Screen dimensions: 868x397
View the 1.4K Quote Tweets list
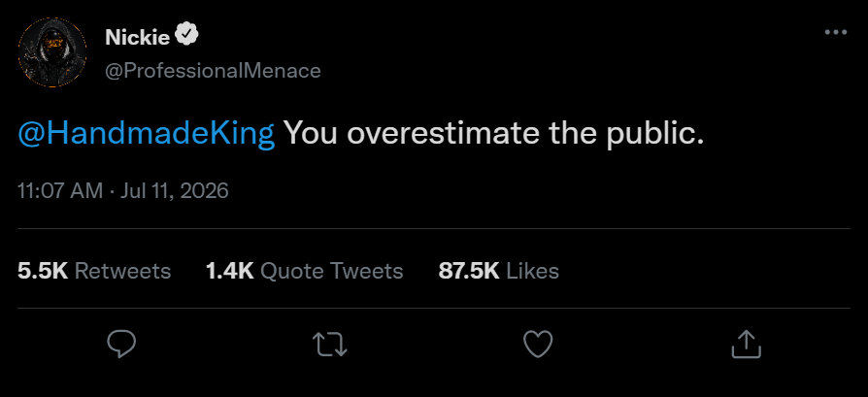(304, 272)
